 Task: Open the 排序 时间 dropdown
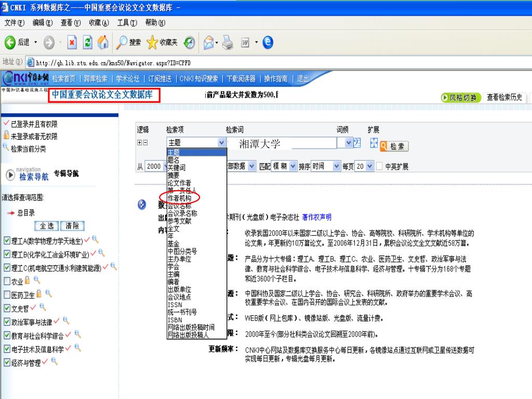[336, 166]
